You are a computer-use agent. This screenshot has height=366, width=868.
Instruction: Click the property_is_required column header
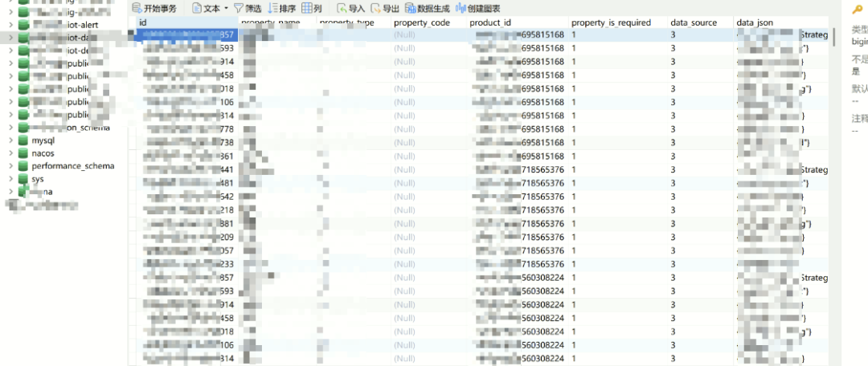click(x=618, y=22)
